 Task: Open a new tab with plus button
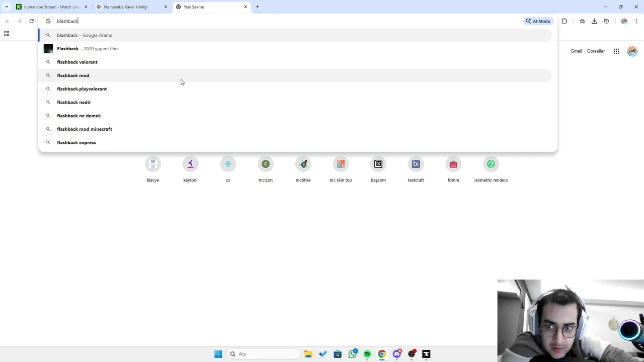tap(257, 7)
